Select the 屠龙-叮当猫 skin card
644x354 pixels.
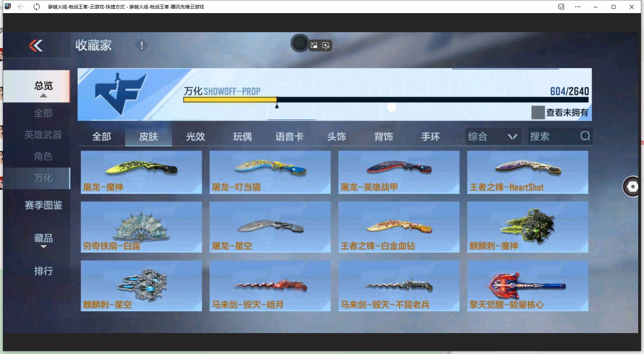coord(270,172)
